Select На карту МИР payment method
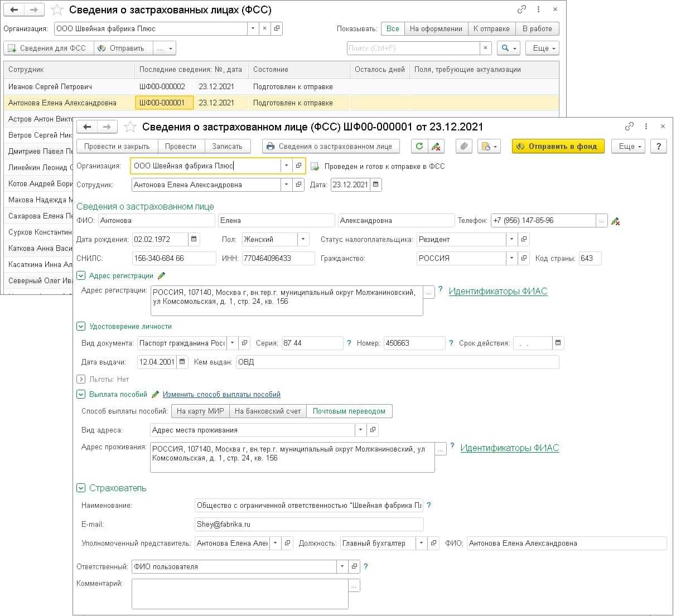The height and width of the screenshot is (616, 676). pos(200,411)
